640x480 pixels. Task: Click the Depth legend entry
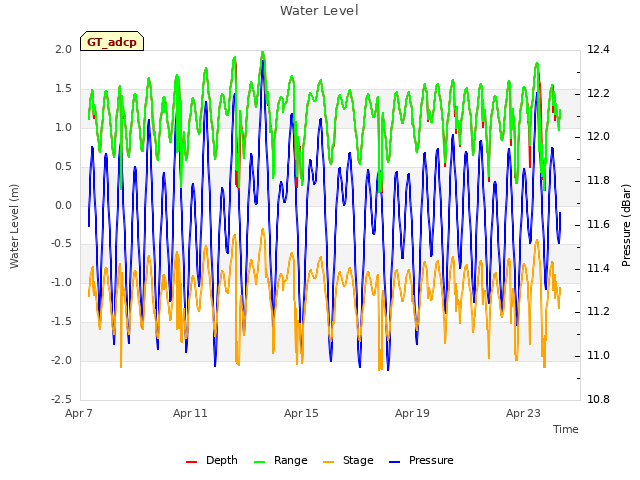click(x=211, y=460)
